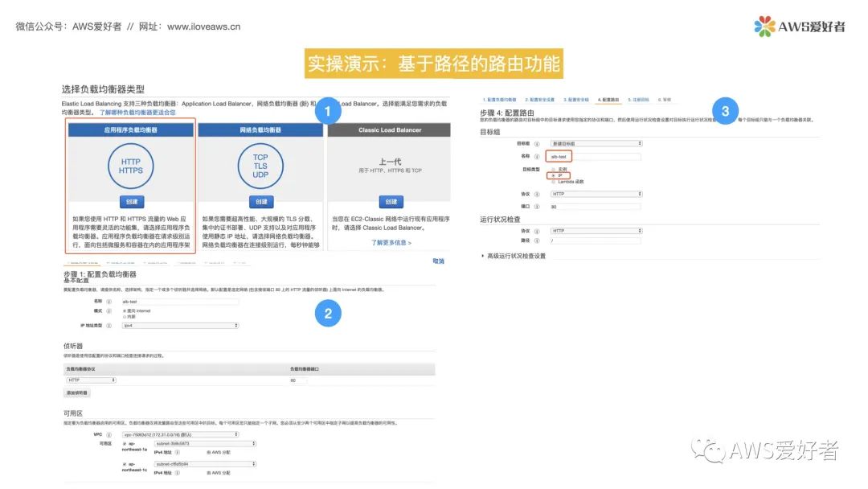This screenshot has width=868, height=489.
Task: Click the 选择负载均衡器类型 heading
Action: pyautogui.click(x=103, y=89)
